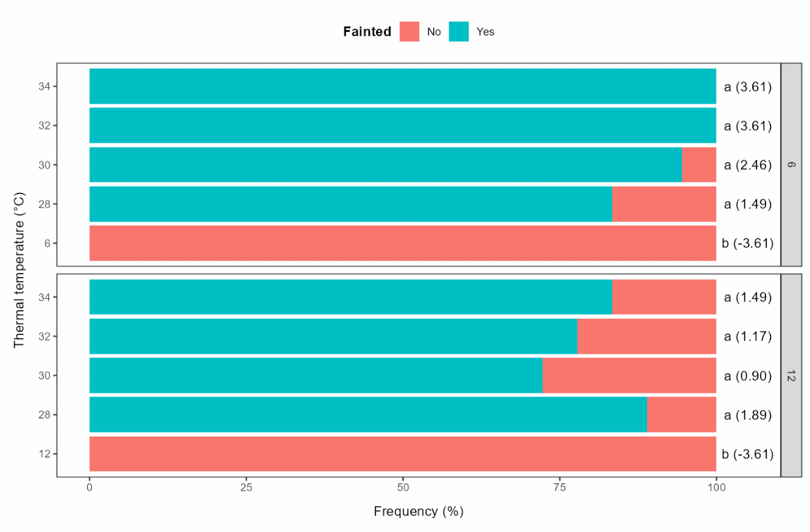810x532 pixels.
Task: Click the teal "Yes" legend swatch
Action: pyautogui.click(x=458, y=31)
